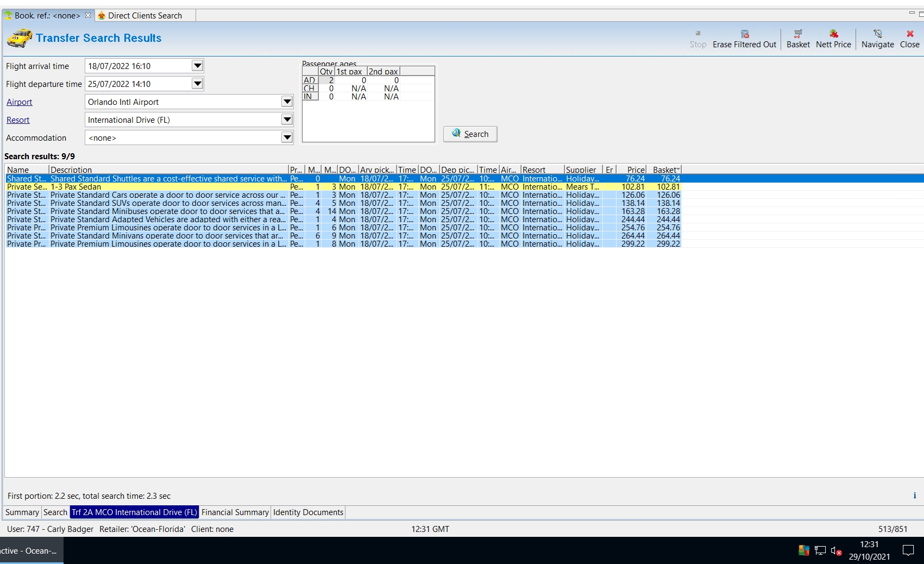Sort results by the Description column header
Viewport: 924px width, 564px height.
point(168,170)
